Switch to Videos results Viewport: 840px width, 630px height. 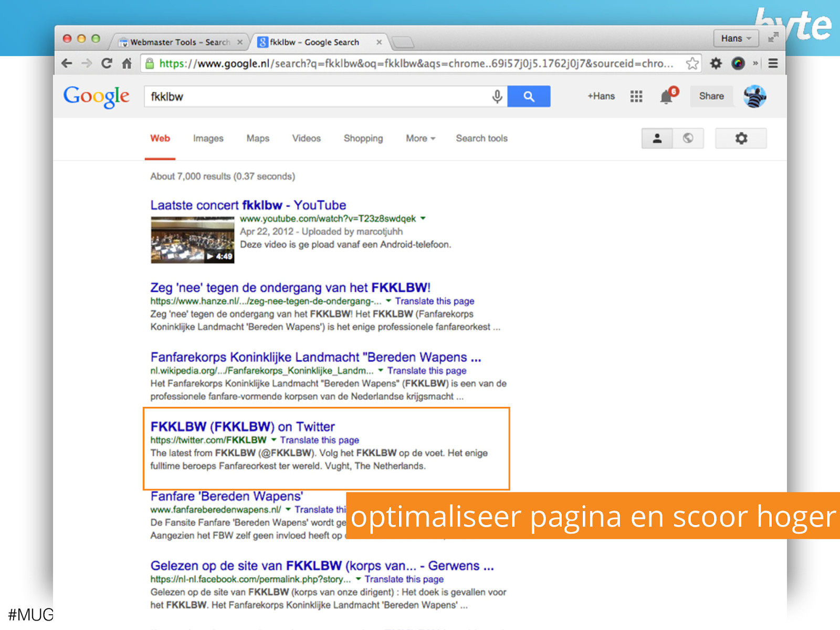pyautogui.click(x=307, y=139)
